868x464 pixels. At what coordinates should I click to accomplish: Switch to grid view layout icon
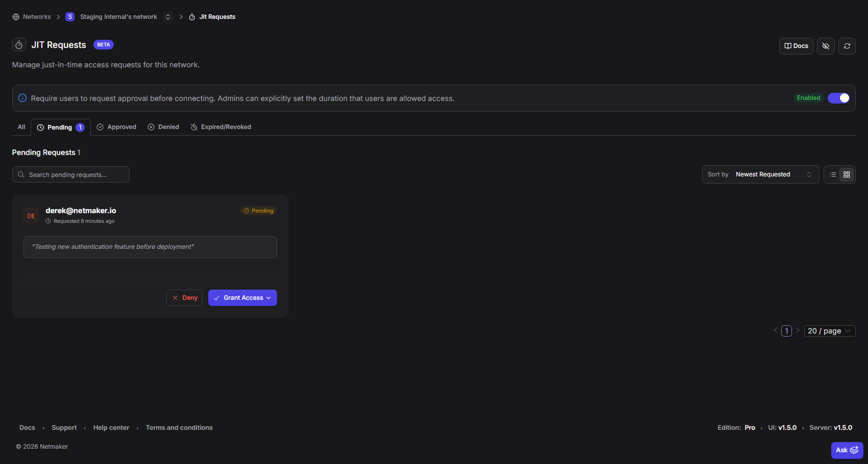[847, 174]
